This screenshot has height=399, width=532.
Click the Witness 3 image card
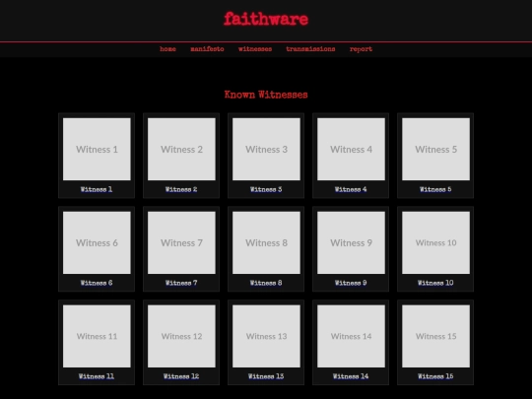(x=266, y=156)
